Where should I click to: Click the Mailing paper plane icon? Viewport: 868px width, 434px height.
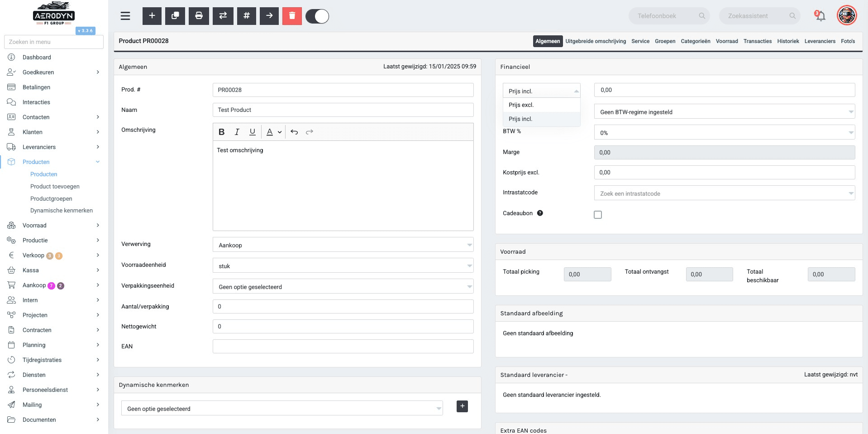pos(11,405)
